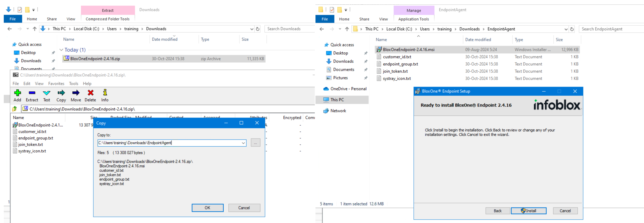Select systray_icon.txt in 7-Zip file list
The width and height of the screenshot is (644, 223).
coord(32,151)
